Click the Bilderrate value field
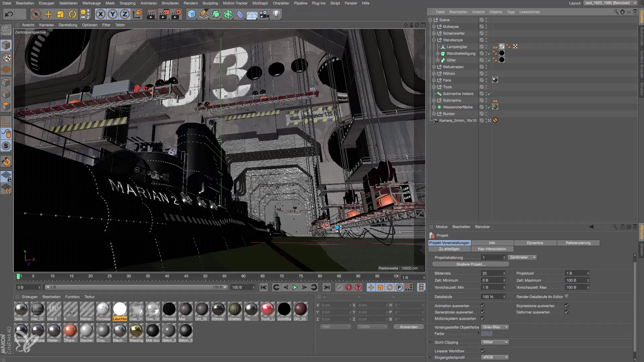 493,274
